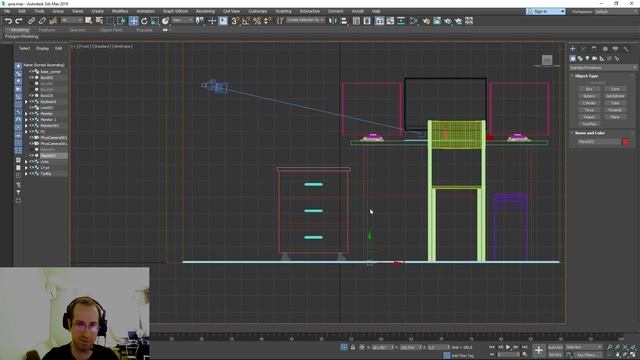
Task: Click the ViewCube in the viewport
Action: tap(547, 60)
